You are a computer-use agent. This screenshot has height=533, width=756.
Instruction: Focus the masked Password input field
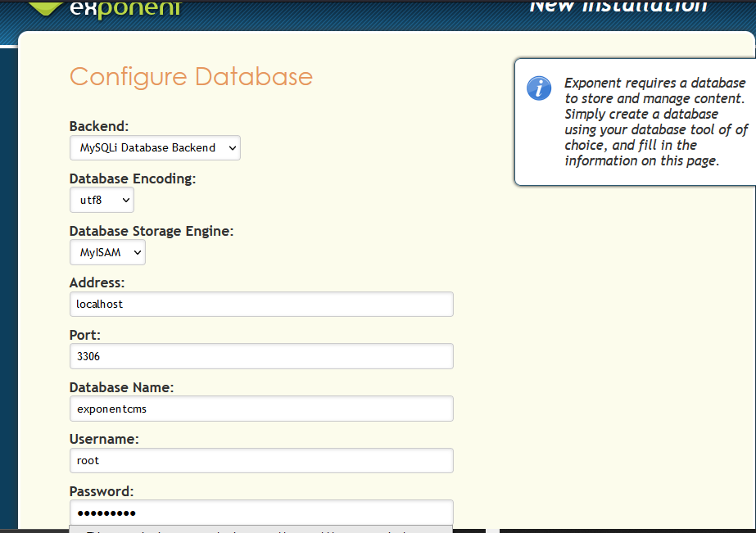261,513
